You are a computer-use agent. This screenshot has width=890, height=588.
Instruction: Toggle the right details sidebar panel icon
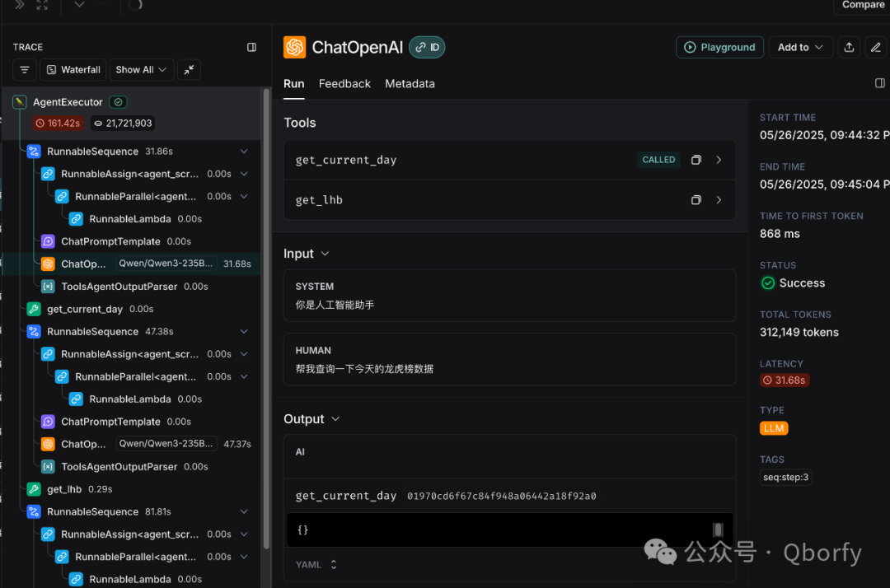880,83
